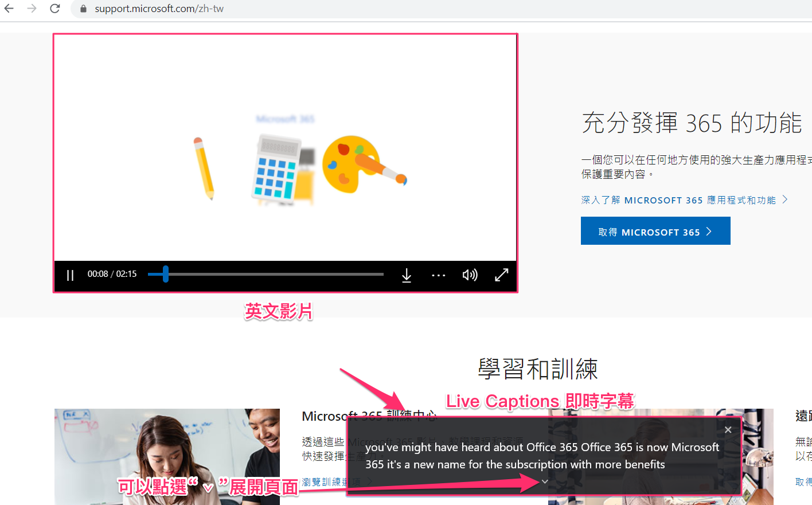The image size is (812, 505).
Task: Switch the video to fullscreen
Action: click(502, 275)
